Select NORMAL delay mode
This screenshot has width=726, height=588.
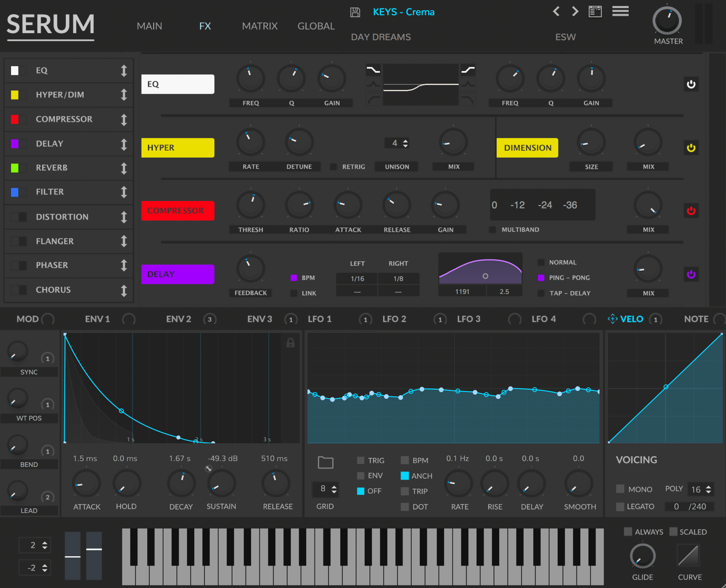point(541,262)
